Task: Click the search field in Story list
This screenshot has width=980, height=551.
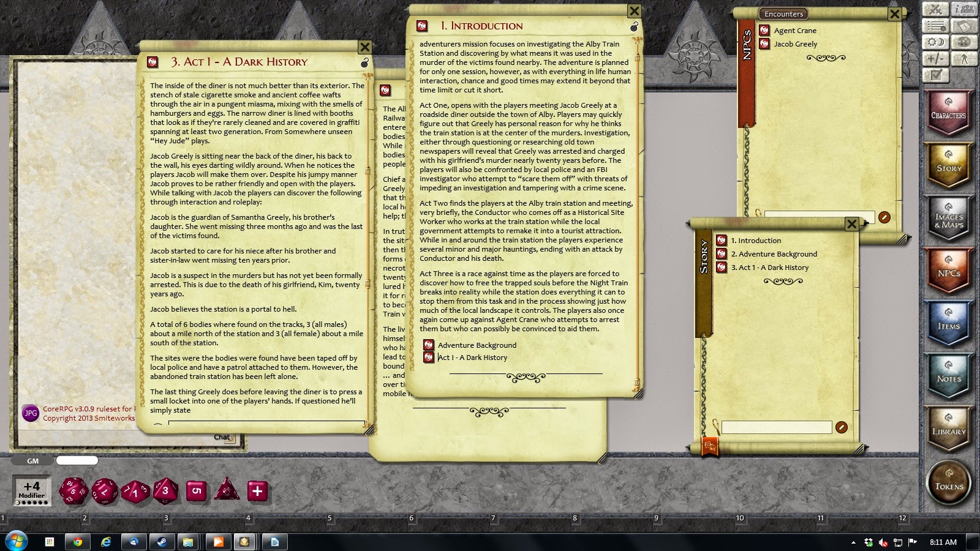Action: 777,427
